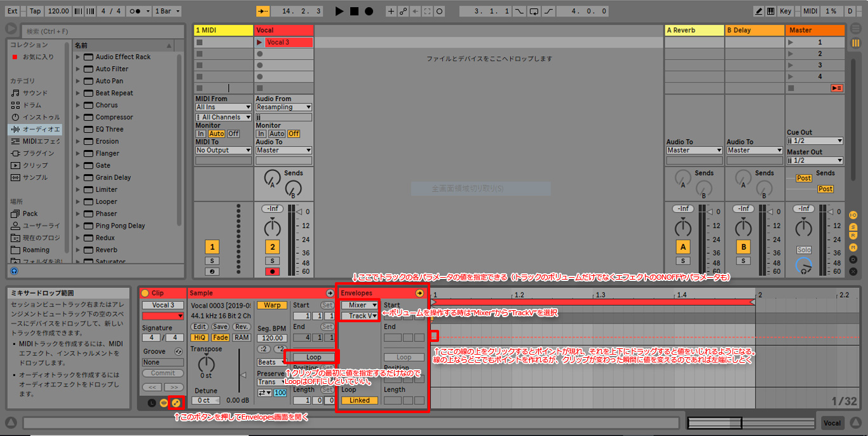Click the Stop All Clips button in Master
Viewport: 868px width, 436px height.
(x=836, y=88)
